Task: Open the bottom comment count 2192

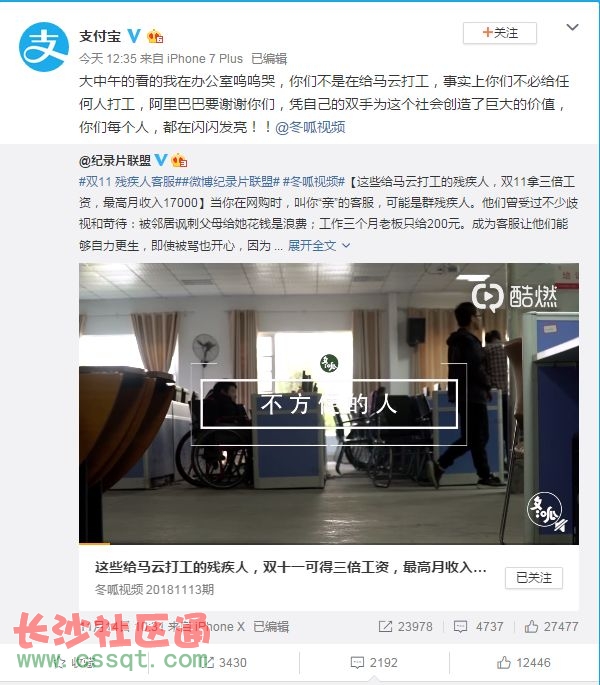Action: pyautogui.click(x=384, y=662)
